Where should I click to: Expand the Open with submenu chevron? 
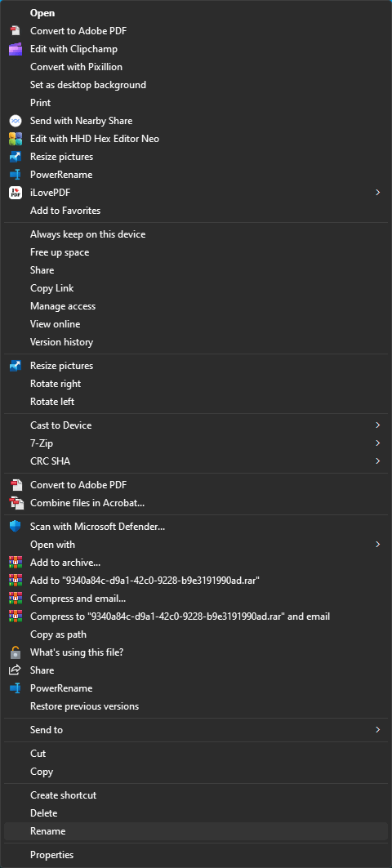377,545
